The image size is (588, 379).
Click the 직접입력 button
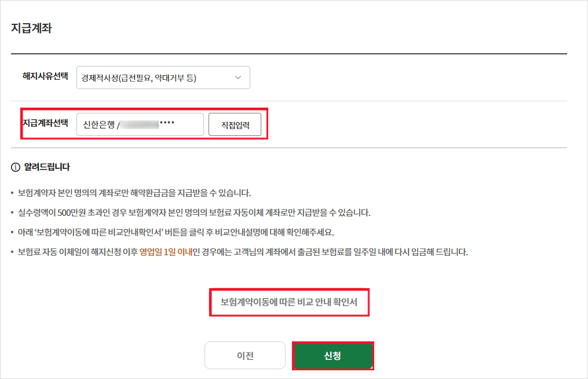point(235,125)
